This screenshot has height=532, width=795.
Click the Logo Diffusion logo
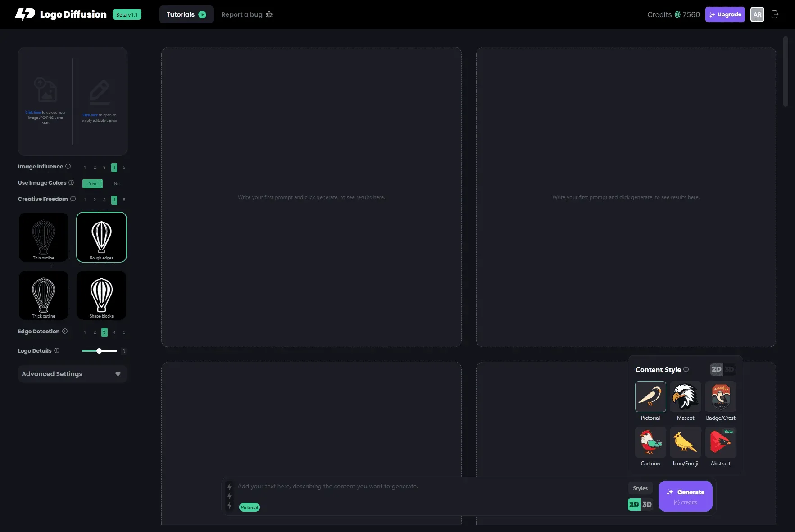click(x=61, y=14)
